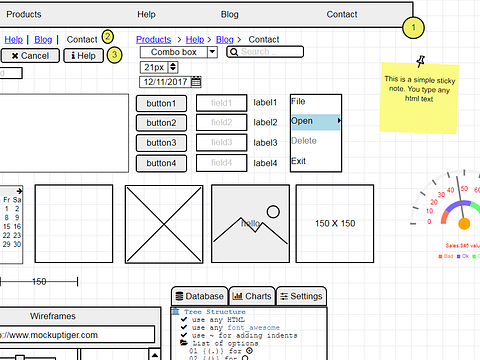Follow the Products breadcrumb link
Image resolution: width=480 pixels, height=360 pixels.
tap(154, 40)
